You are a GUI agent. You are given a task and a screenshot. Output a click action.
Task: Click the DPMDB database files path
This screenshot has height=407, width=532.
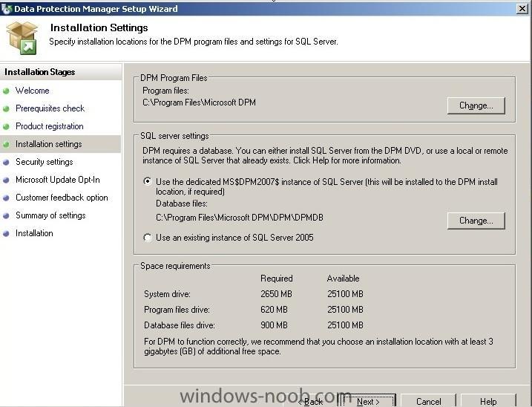240,218
